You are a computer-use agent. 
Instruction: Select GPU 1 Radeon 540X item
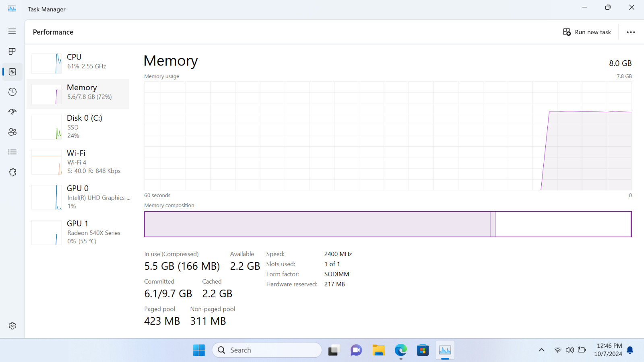[x=78, y=232]
